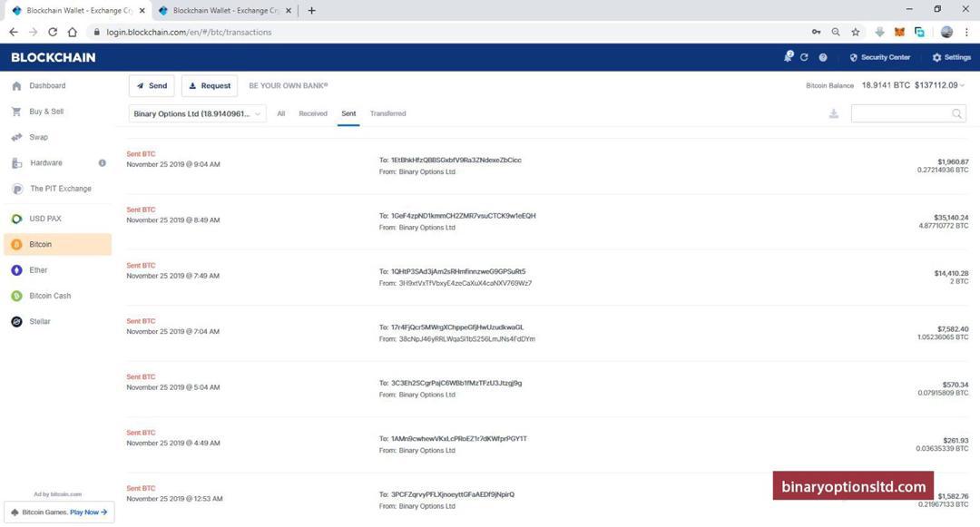Open the saved password key icon
The image size is (980, 527).
[x=817, y=32]
